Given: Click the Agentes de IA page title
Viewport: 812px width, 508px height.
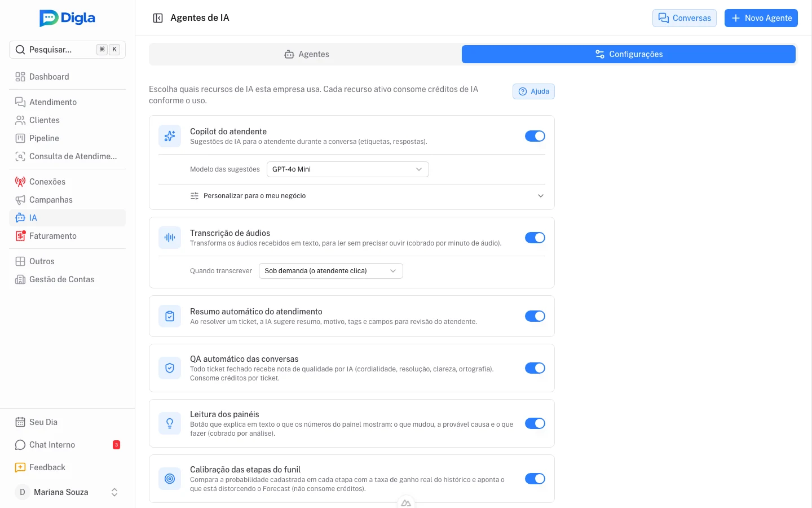Looking at the screenshot, I should coord(200,18).
